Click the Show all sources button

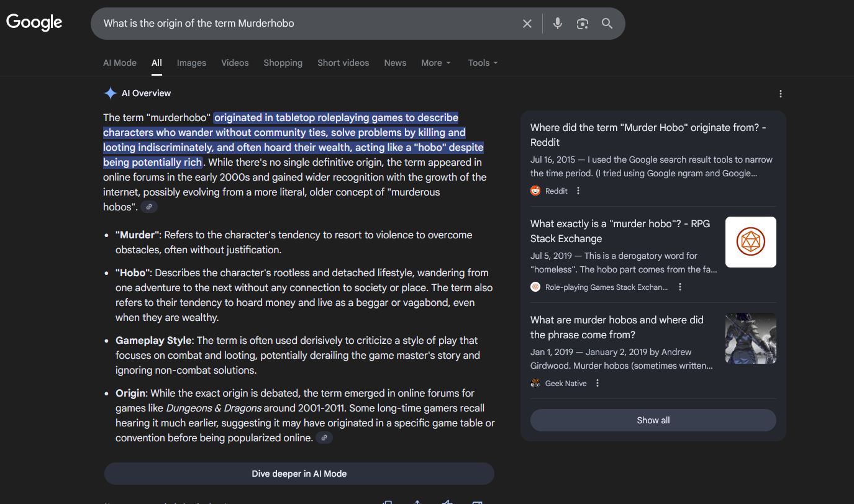653,420
